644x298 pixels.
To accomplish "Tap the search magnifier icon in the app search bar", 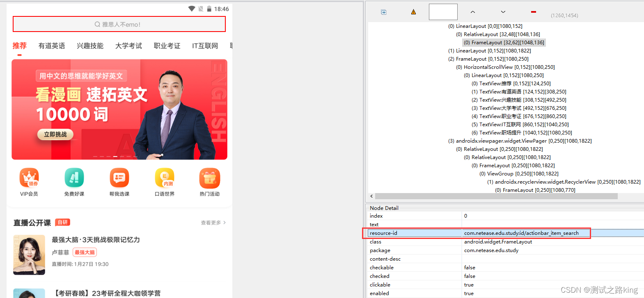I will (x=97, y=25).
